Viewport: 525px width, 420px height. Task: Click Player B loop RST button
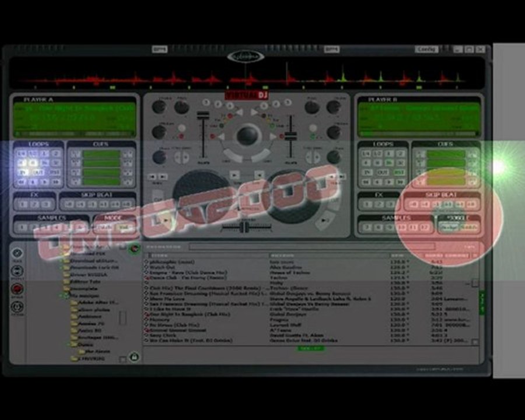(399, 173)
